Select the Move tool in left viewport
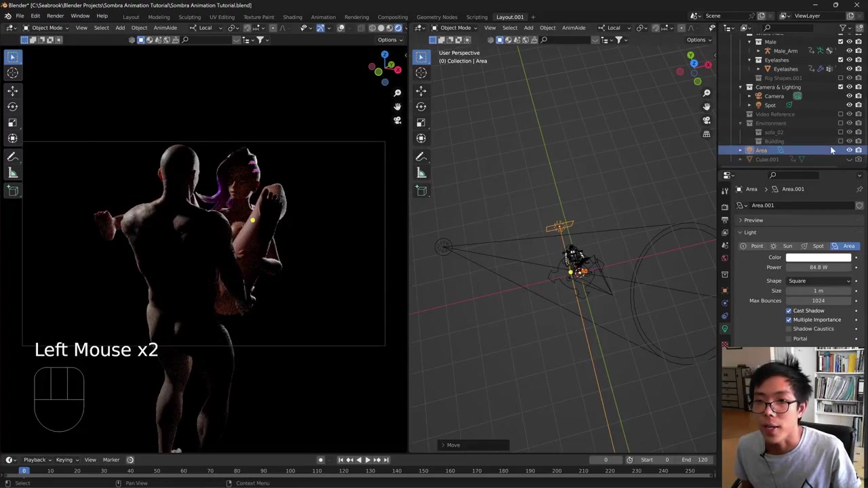The height and width of the screenshot is (488, 868). click(x=13, y=90)
